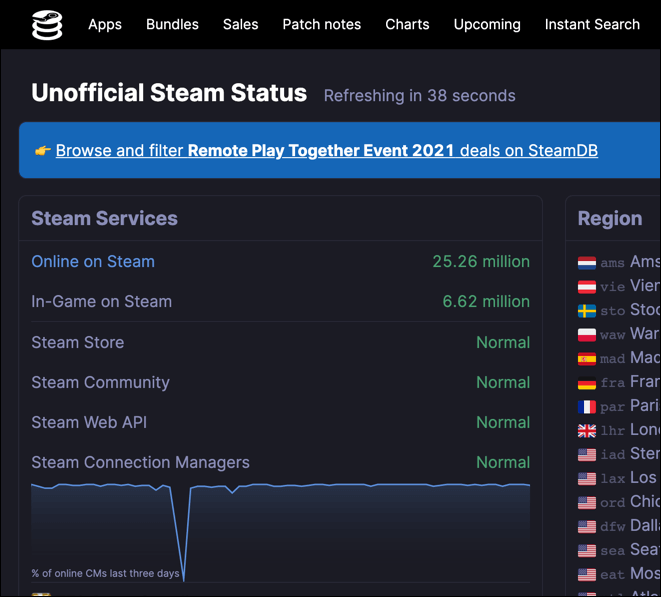Click the Steam Connection Managers label

coord(140,463)
